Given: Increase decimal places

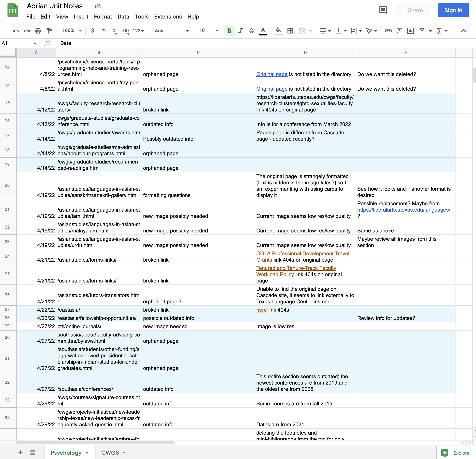Looking at the screenshot, I should [x=125, y=31].
